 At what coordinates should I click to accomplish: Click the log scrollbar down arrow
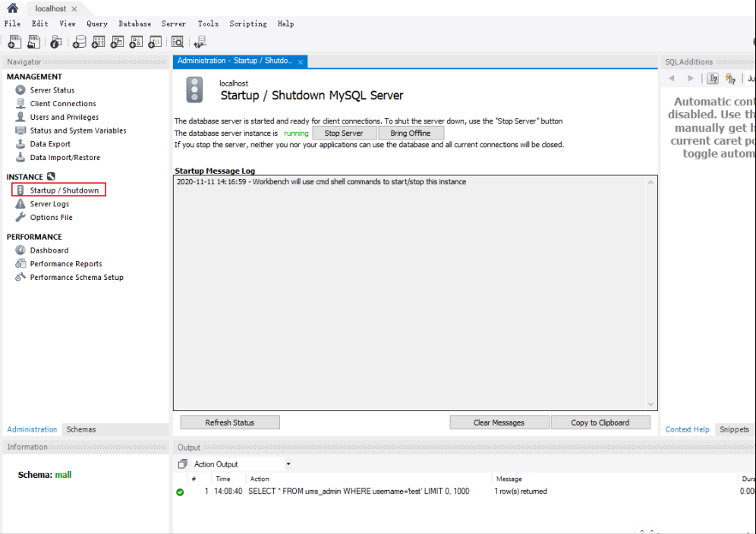pyautogui.click(x=650, y=404)
